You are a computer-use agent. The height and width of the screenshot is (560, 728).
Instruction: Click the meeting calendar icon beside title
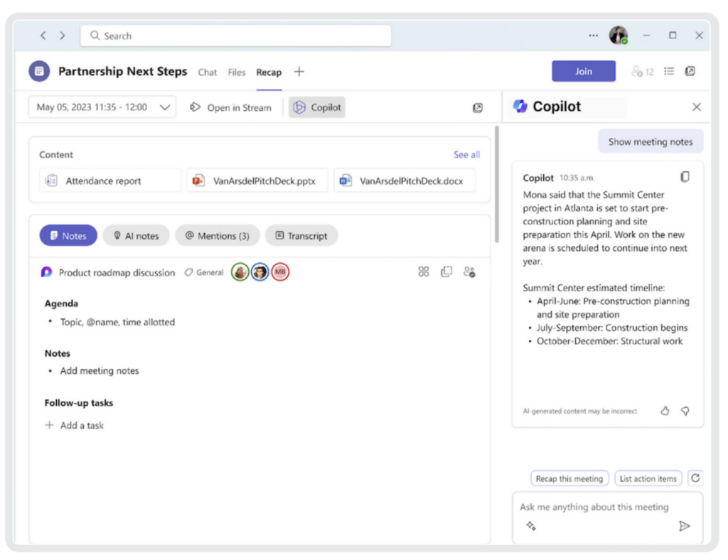(40, 72)
